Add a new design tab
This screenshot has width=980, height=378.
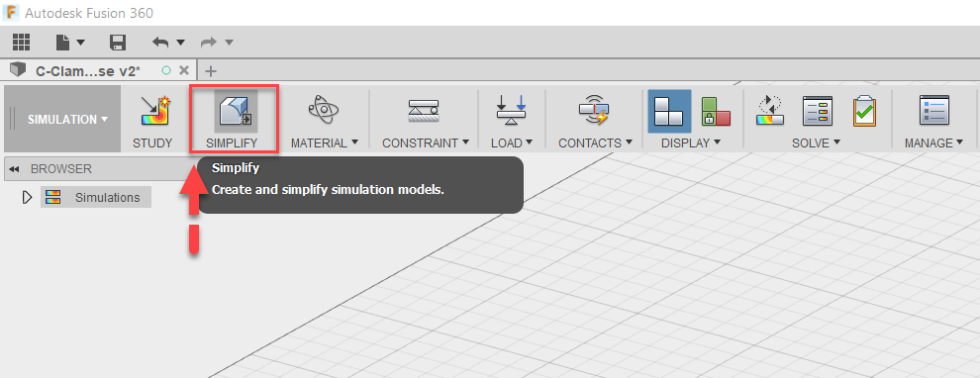tap(211, 70)
